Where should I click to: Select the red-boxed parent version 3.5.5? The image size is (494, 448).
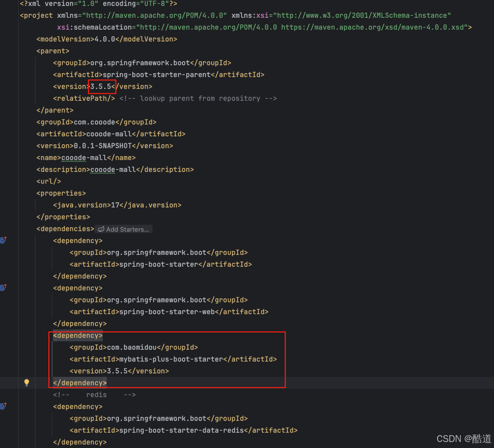[x=101, y=86]
